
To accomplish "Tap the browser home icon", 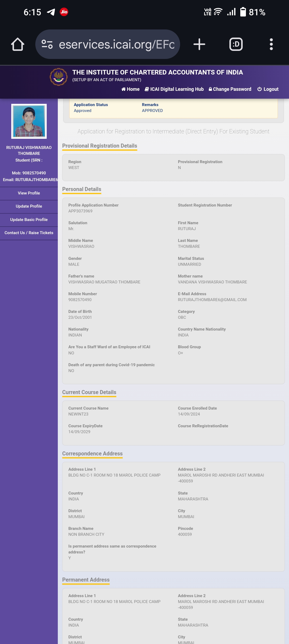I will tap(18, 44).
